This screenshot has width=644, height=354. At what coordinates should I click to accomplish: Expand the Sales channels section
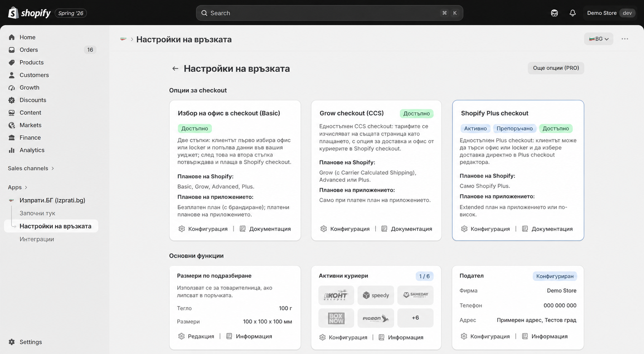(x=31, y=168)
